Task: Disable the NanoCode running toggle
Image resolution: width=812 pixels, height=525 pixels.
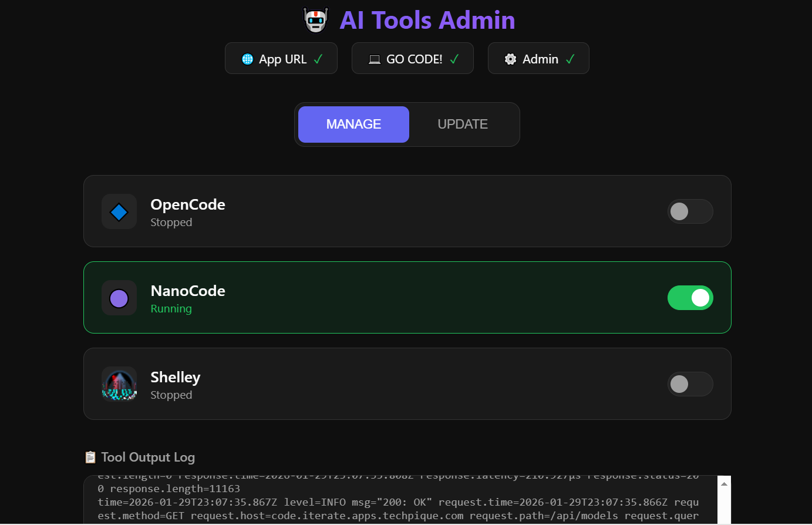Action: pos(690,298)
